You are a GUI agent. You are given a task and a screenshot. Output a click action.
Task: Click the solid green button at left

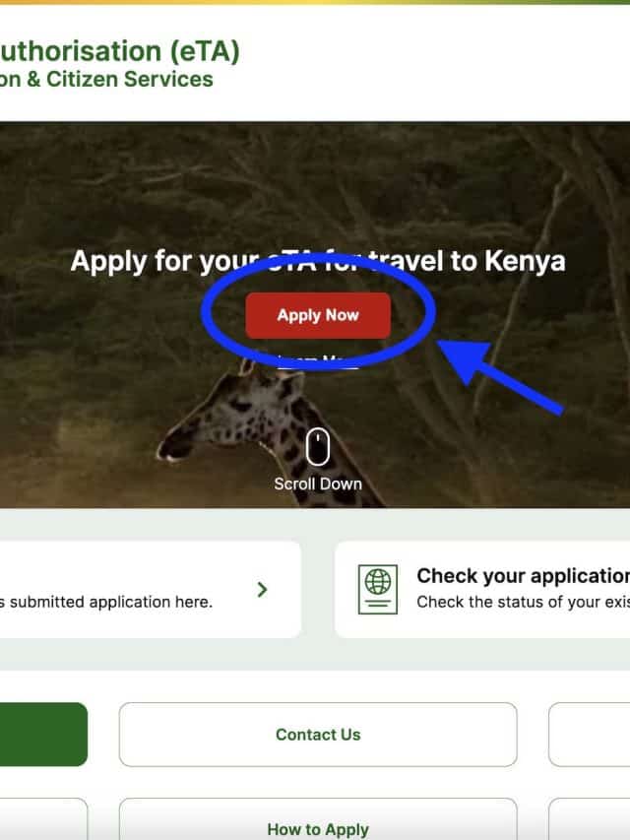(x=43, y=735)
